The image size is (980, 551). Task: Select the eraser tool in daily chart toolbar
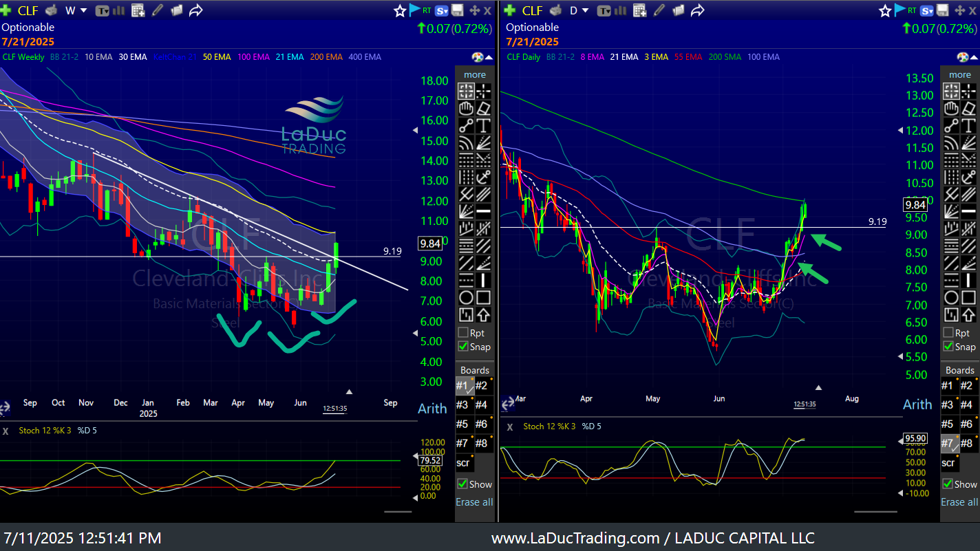coord(968,108)
